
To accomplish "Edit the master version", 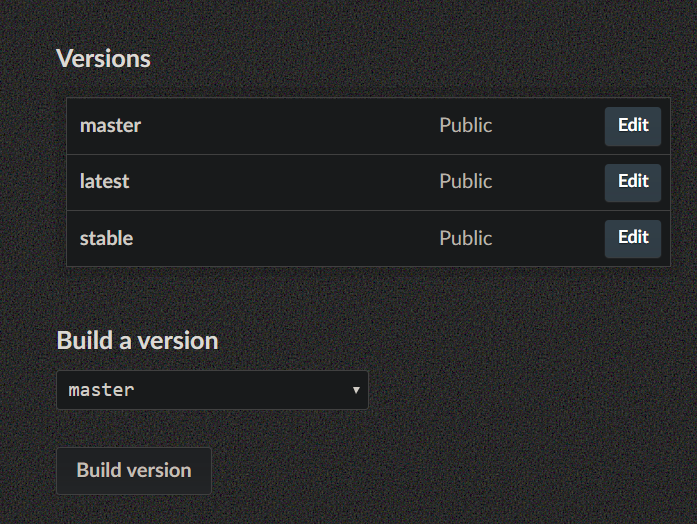I will coord(633,126).
